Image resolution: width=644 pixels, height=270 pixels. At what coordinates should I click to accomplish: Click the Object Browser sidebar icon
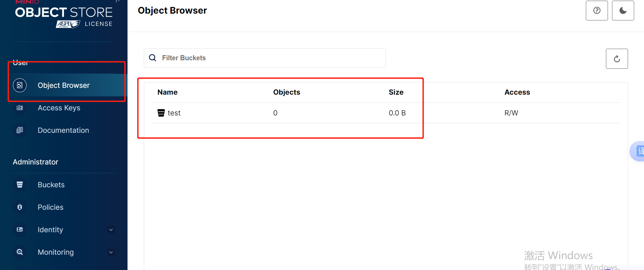coord(20,85)
